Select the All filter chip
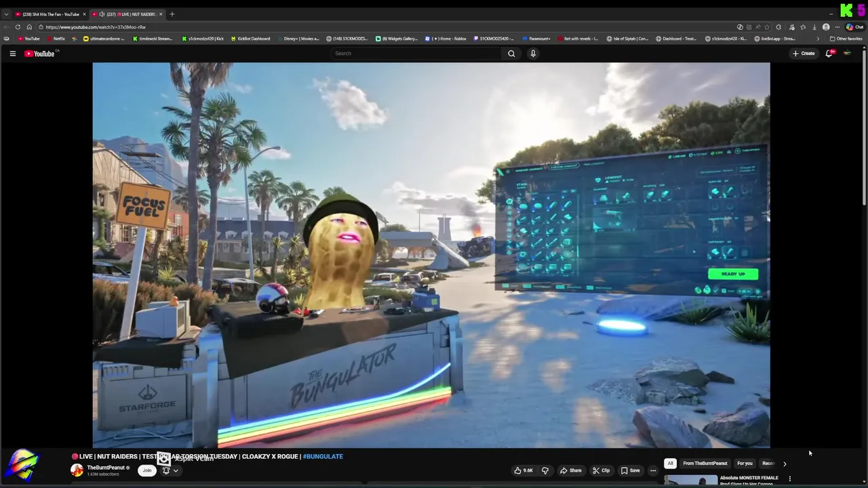This screenshot has width=868, height=488. (x=670, y=464)
